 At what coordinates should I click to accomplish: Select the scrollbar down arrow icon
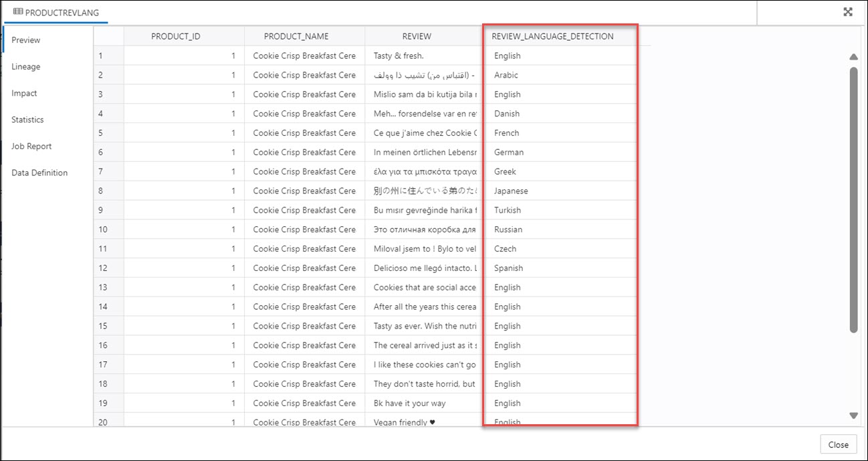pos(854,415)
